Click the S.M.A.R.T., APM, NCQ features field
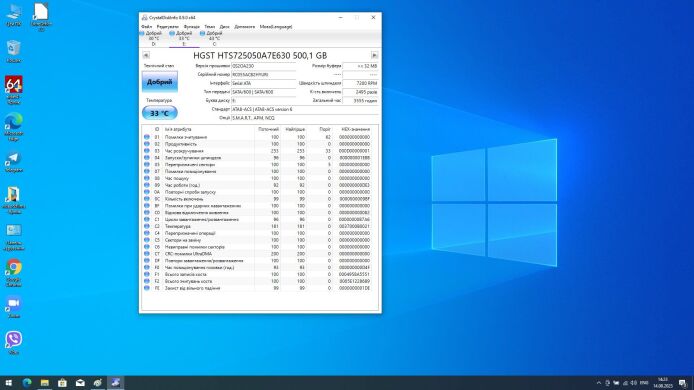This screenshot has width=694, height=390. [305, 118]
